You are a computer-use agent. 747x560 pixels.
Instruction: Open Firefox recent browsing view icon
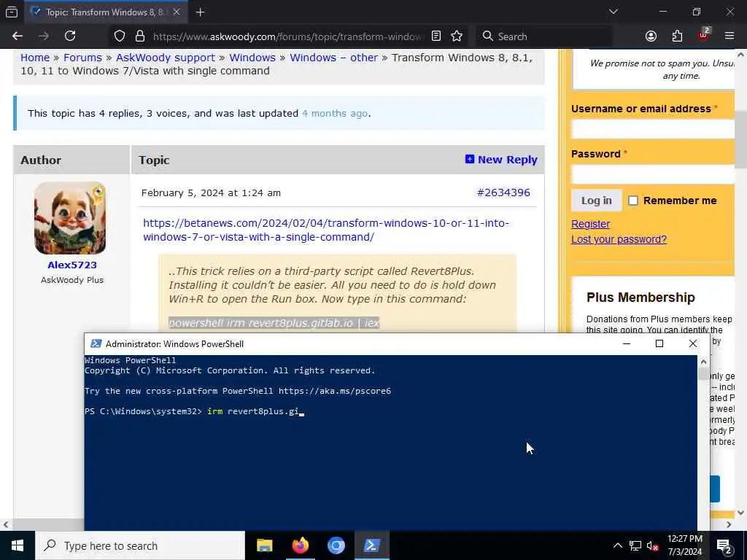[x=12, y=12]
